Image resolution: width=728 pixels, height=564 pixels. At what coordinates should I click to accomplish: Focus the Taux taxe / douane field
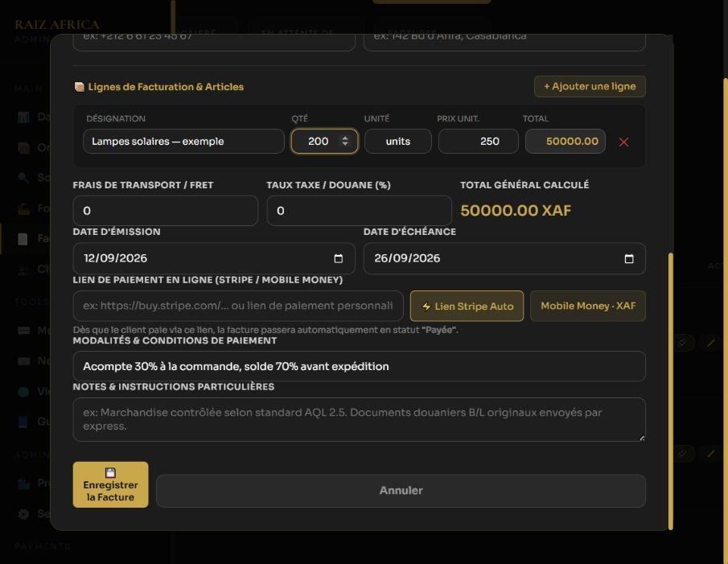point(359,211)
